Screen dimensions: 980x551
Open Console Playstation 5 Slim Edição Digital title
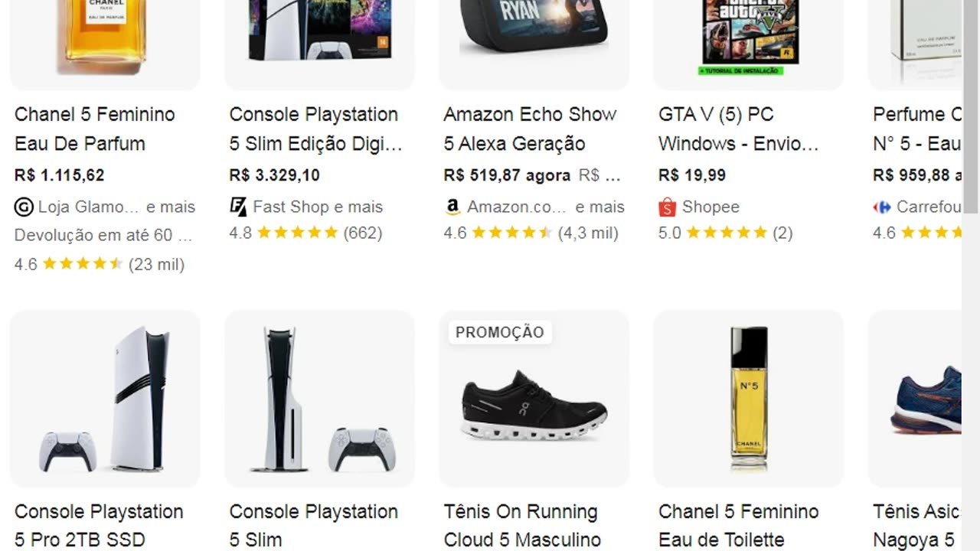(315, 129)
